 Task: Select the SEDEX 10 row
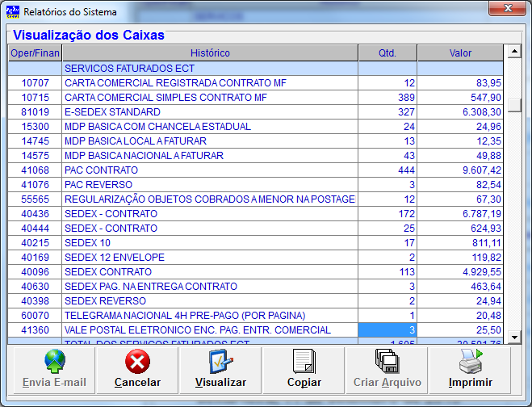click(x=255, y=243)
